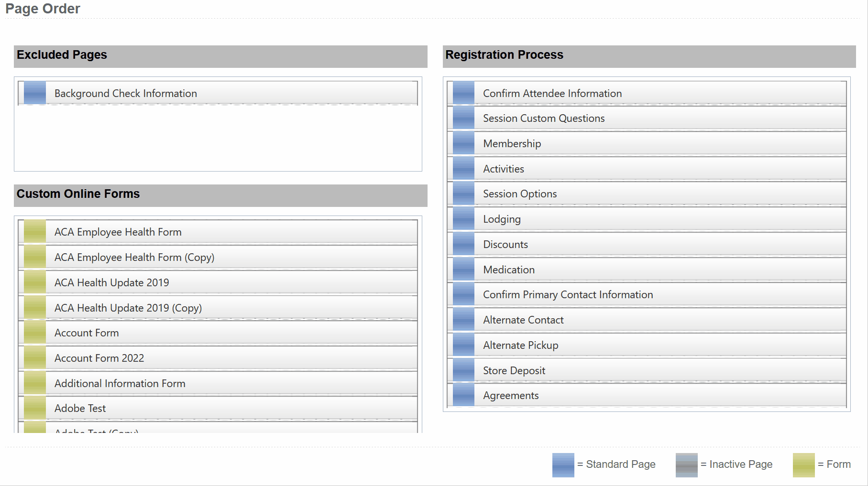Pick the Activities page item
Image resolution: width=868 pixels, height=486 pixels.
point(503,169)
